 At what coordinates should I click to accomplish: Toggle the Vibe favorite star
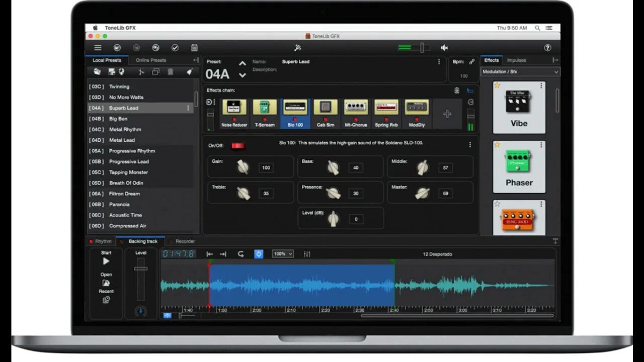coord(498,85)
